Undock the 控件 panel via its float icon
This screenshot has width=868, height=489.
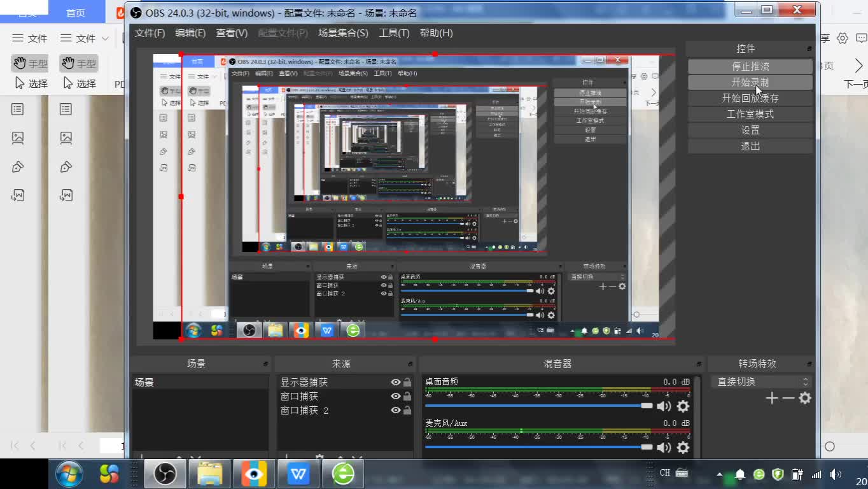809,49
